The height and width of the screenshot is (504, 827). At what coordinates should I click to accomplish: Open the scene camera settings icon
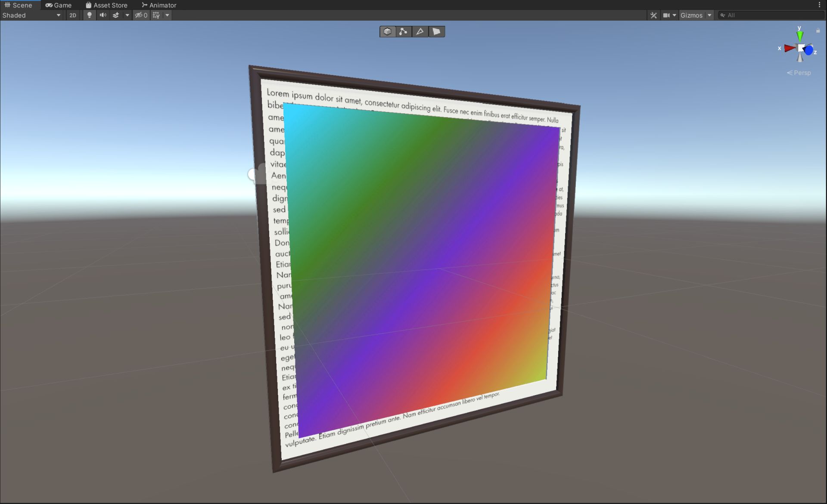(x=666, y=15)
